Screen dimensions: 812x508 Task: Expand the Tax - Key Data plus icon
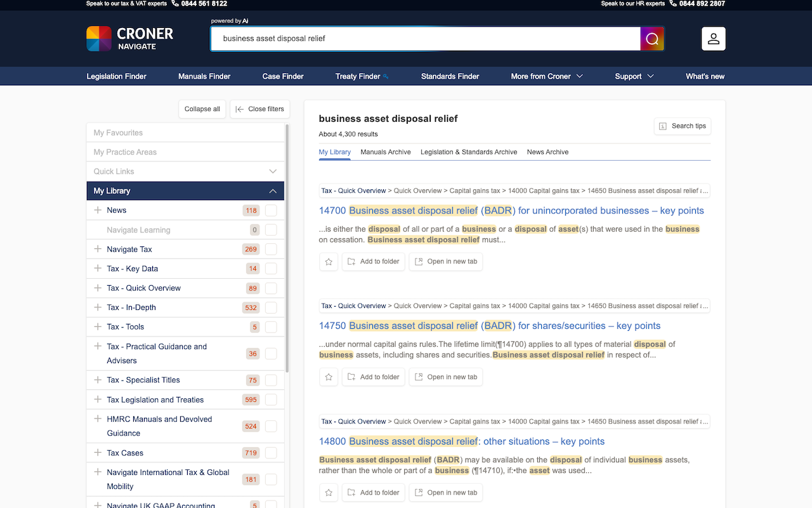98,269
